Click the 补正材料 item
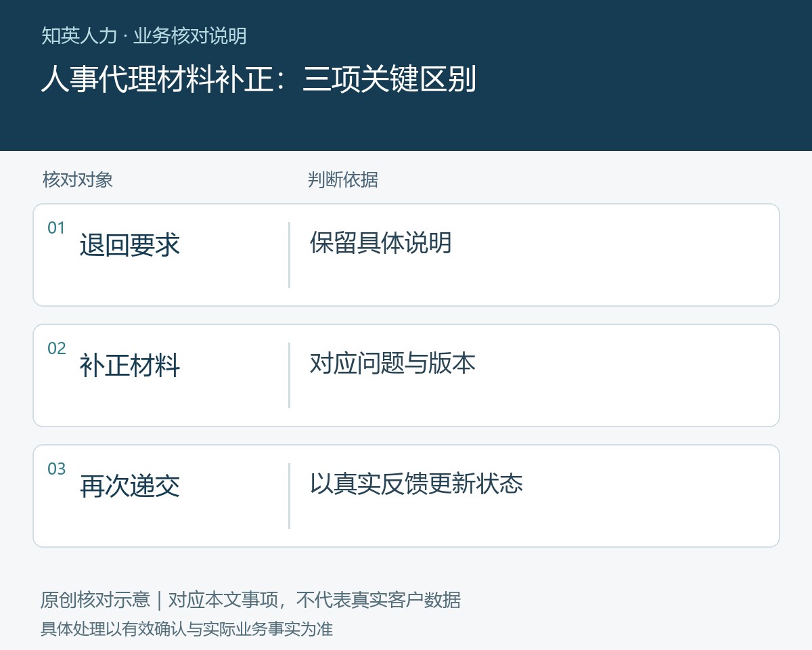 point(130,365)
